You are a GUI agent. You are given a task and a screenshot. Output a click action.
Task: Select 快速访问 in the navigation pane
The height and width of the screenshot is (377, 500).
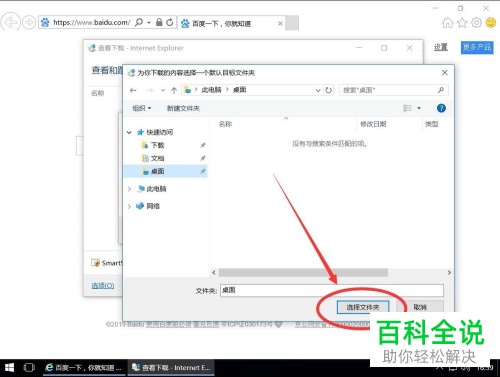(x=160, y=132)
